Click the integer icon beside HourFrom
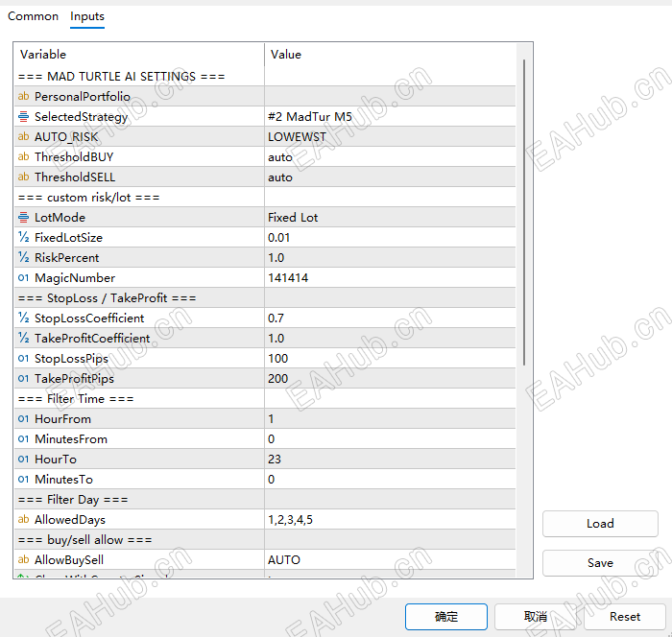Image resolution: width=672 pixels, height=637 pixels. [x=24, y=418]
